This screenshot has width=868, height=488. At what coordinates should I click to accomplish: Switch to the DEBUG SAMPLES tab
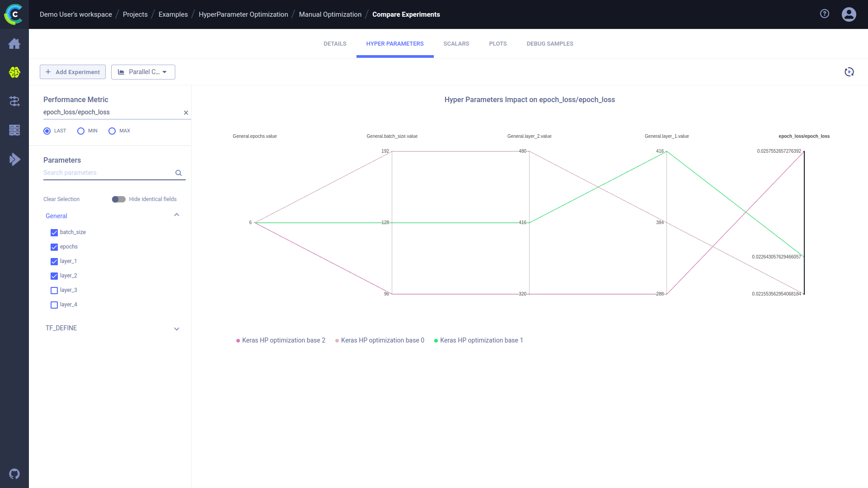coord(549,44)
